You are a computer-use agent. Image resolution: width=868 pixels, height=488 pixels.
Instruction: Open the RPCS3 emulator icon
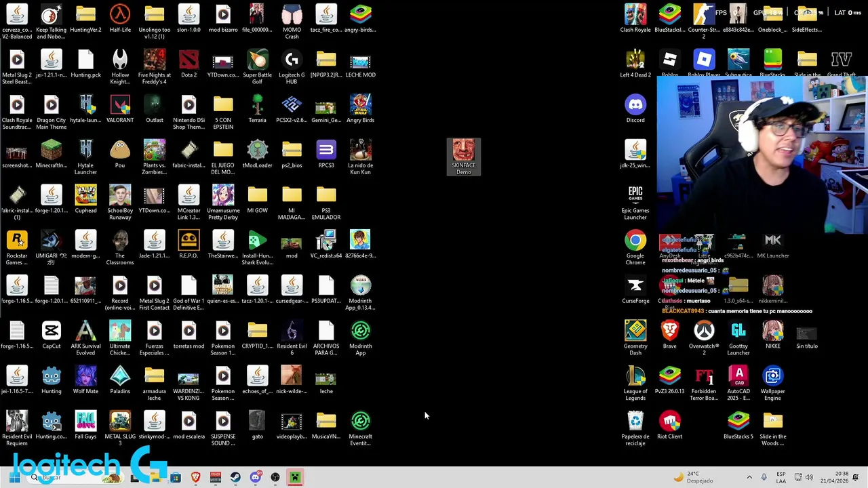click(x=326, y=155)
